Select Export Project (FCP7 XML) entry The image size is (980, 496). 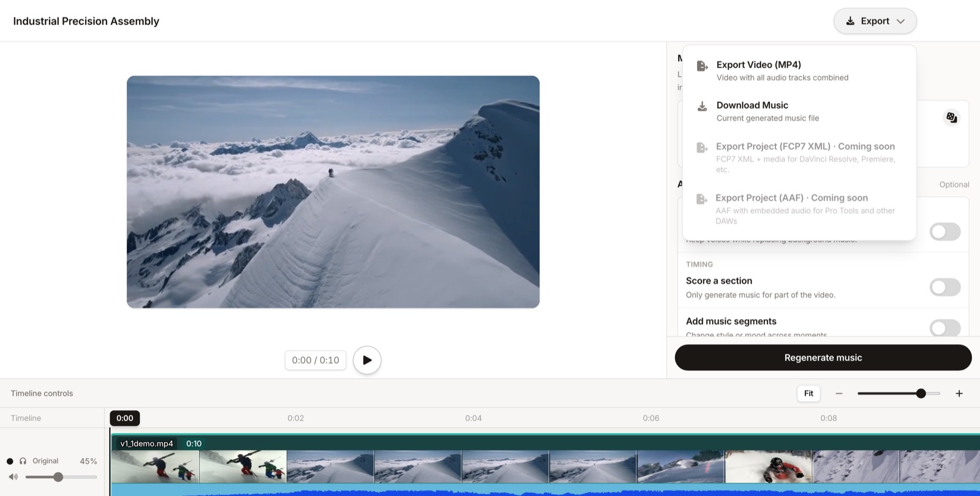pyautogui.click(x=799, y=157)
